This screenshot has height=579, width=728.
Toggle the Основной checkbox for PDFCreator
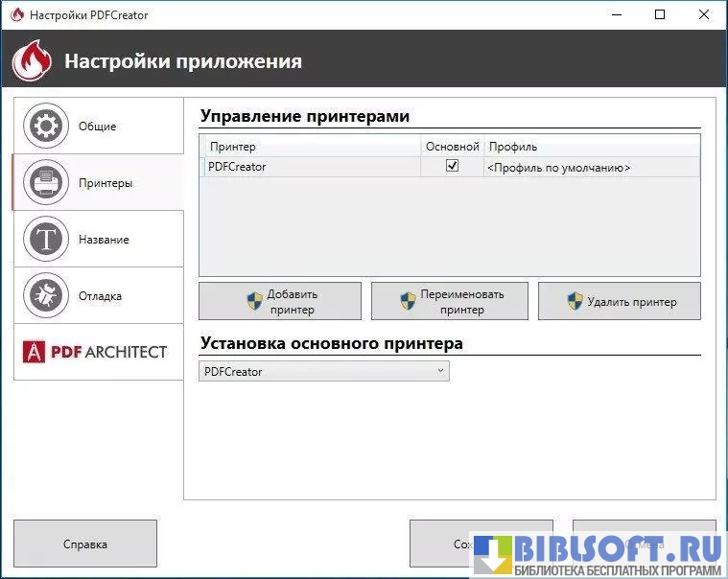click(453, 166)
